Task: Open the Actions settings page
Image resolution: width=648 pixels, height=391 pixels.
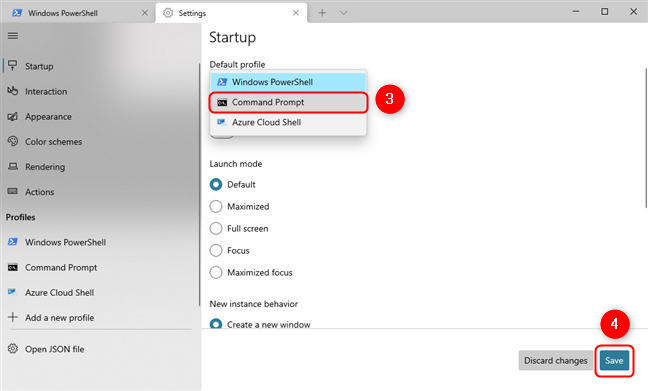Action: point(99,192)
